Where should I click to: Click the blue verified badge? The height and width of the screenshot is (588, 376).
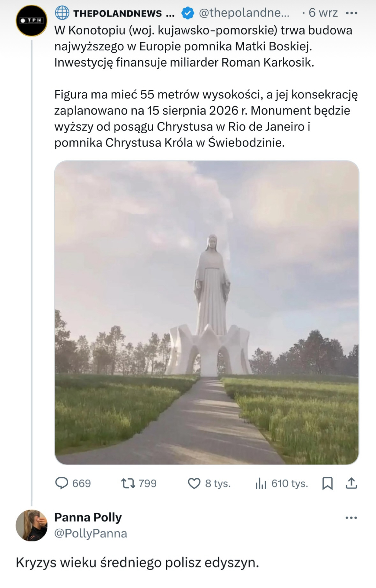pyautogui.click(x=188, y=13)
